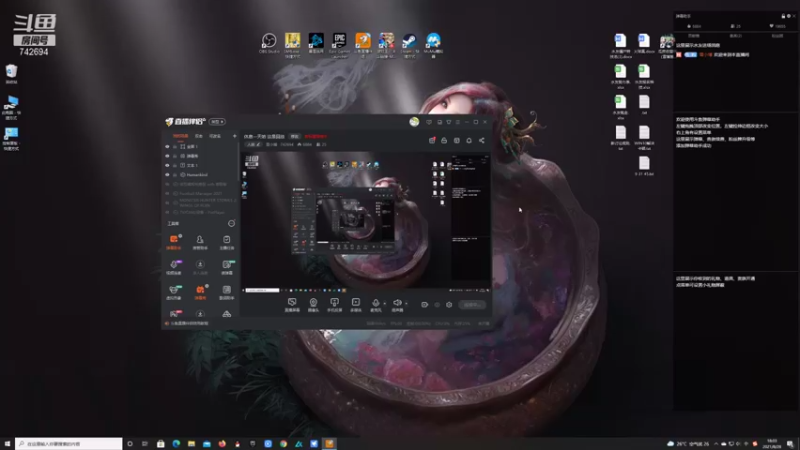Select the Football Manager 2021 source row
The height and width of the screenshot is (450, 800).
click(x=201, y=193)
